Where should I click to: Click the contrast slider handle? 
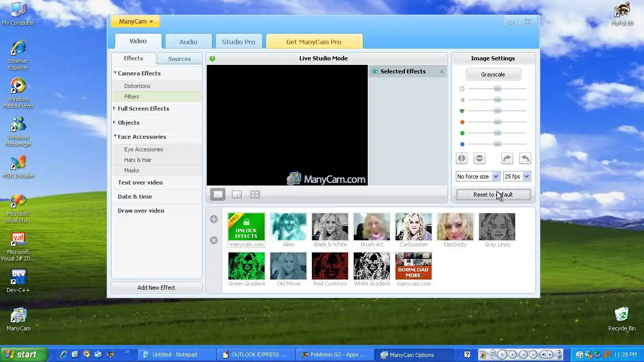[x=498, y=100]
